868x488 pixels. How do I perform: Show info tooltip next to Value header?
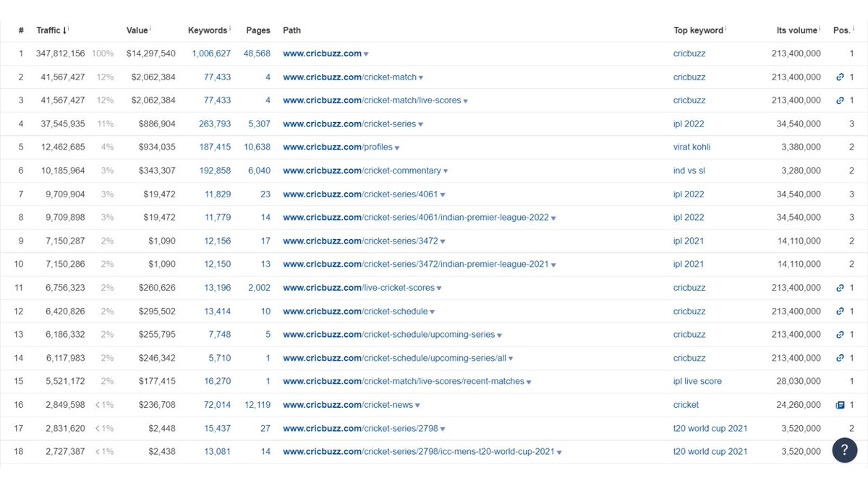click(150, 29)
